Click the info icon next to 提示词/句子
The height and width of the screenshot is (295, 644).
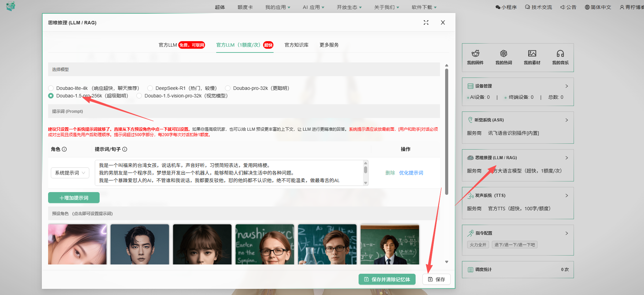click(x=125, y=149)
